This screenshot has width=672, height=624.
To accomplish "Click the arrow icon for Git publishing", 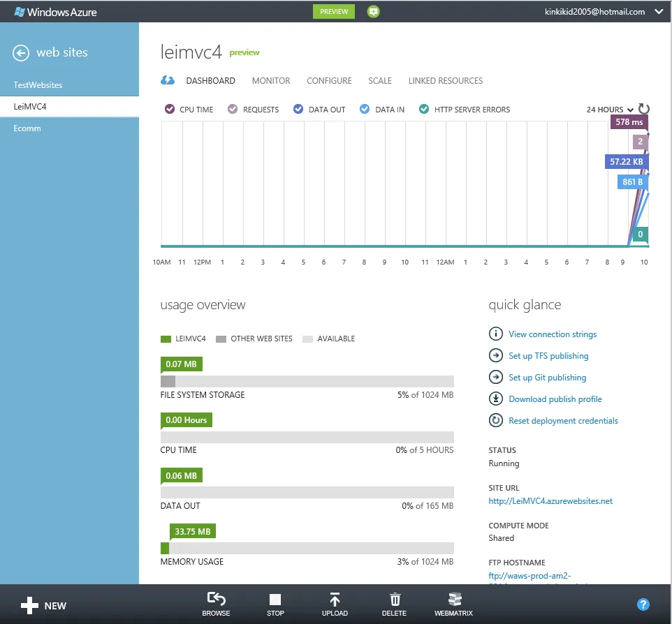I will click(496, 377).
